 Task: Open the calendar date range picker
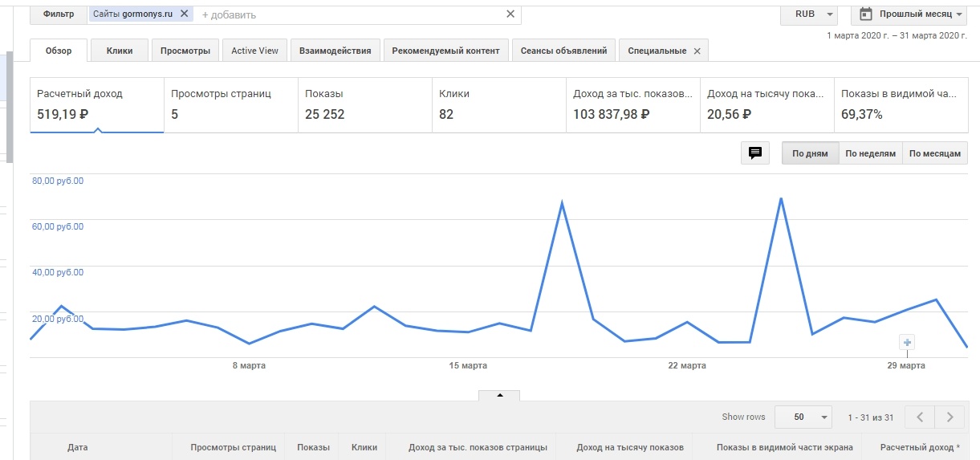tap(910, 14)
